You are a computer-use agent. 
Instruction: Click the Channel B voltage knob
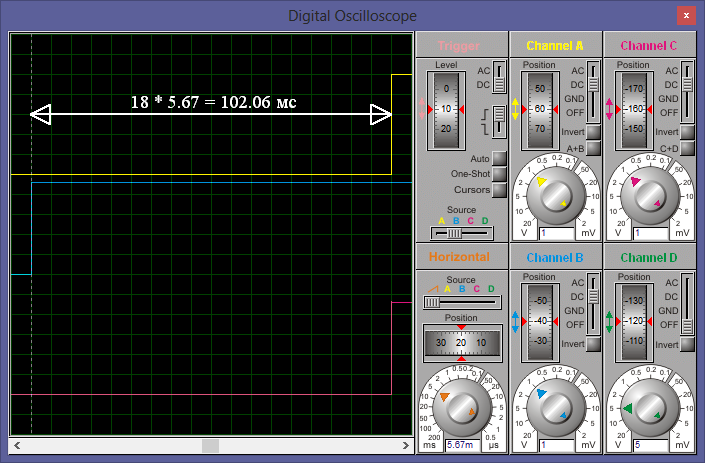[x=554, y=407]
